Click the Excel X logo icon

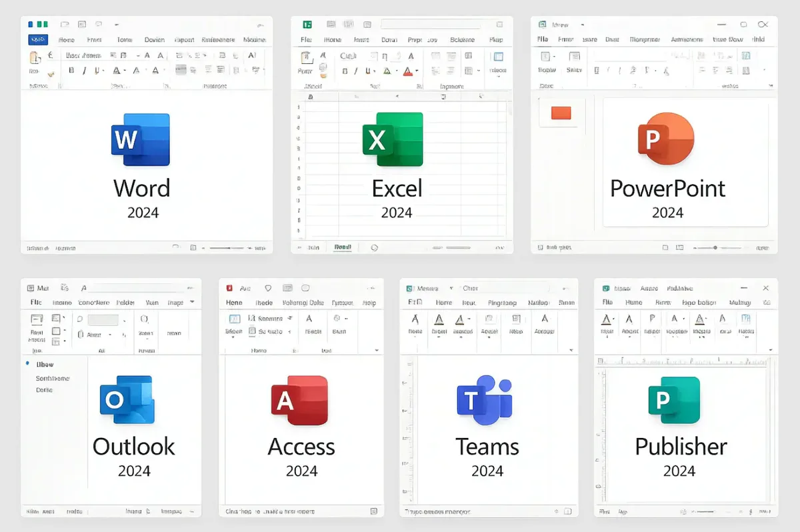(x=393, y=140)
